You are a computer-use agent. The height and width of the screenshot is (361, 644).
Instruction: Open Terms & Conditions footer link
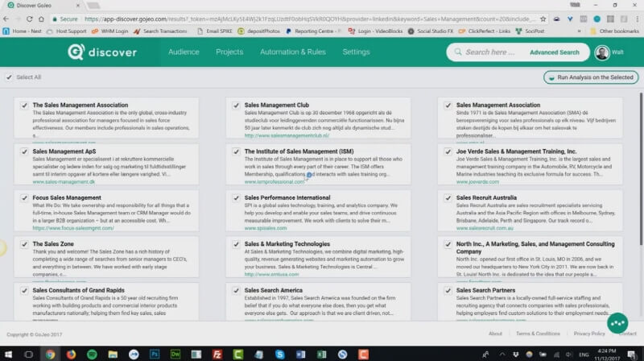pos(538,334)
